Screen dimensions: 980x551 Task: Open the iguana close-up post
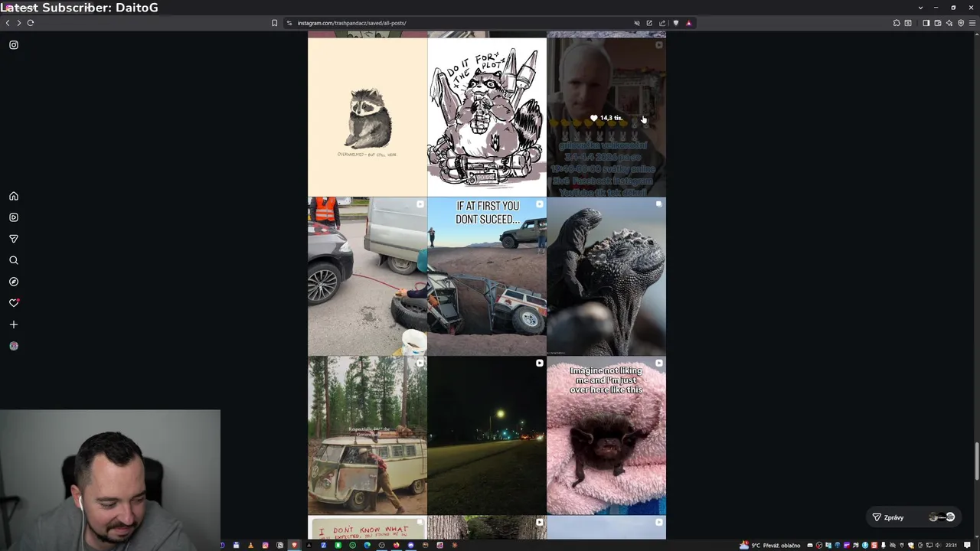[x=606, y=276]
